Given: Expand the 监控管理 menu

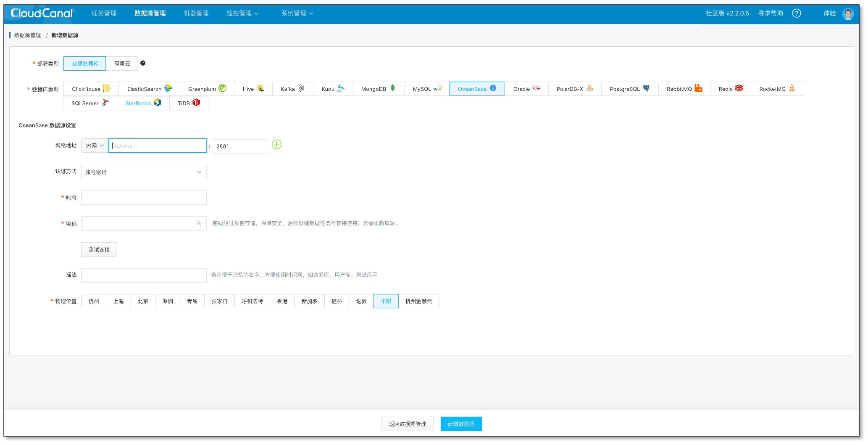Looking at the screenshot, I should pyautogui.click(x=242, y=13).
